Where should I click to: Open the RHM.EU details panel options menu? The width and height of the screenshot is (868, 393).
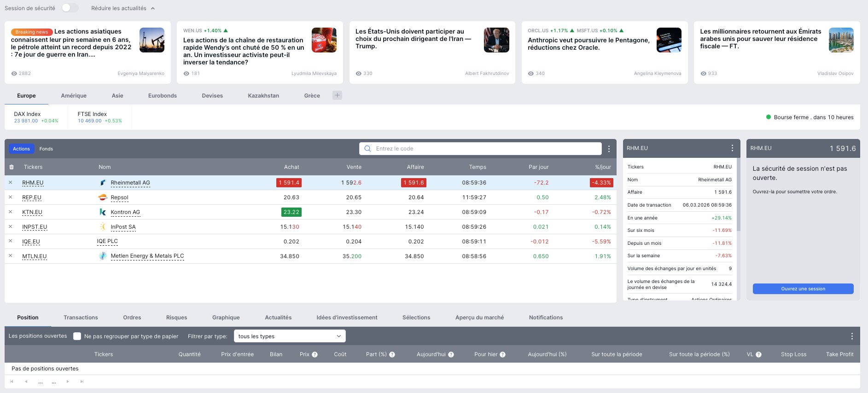point(732,148)
